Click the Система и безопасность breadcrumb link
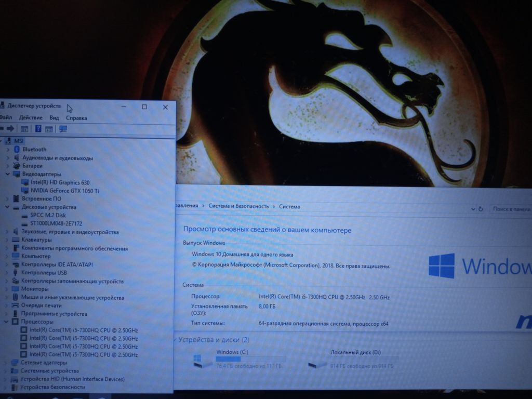This screenshot has height=399, width=532. pyautogui.click(x=238, y=206)
